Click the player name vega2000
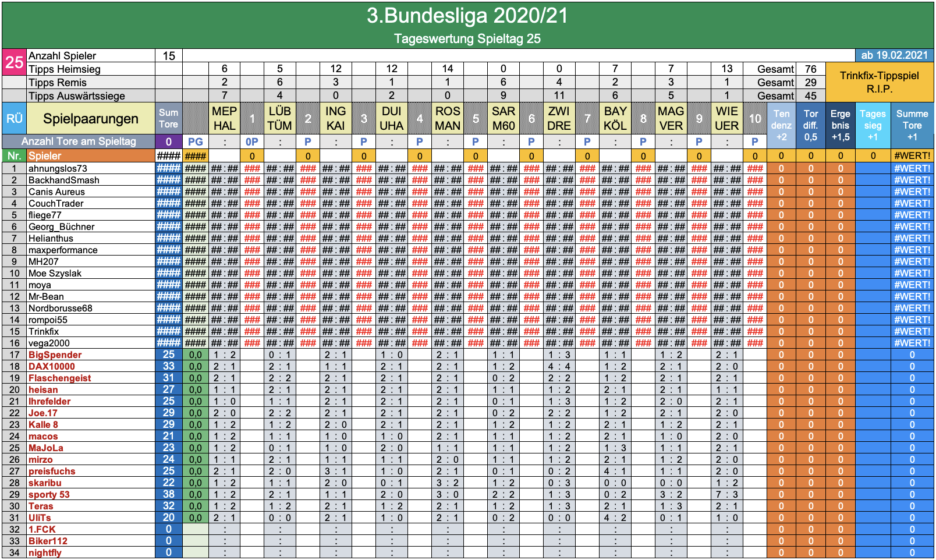This screenshot has height=560, width=936. 49,343
